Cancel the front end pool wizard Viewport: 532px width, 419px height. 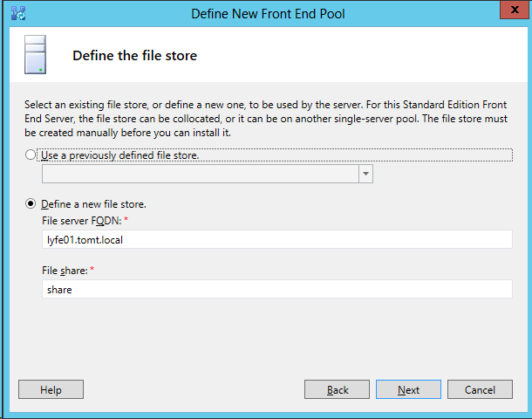click(x=480, y=389)
